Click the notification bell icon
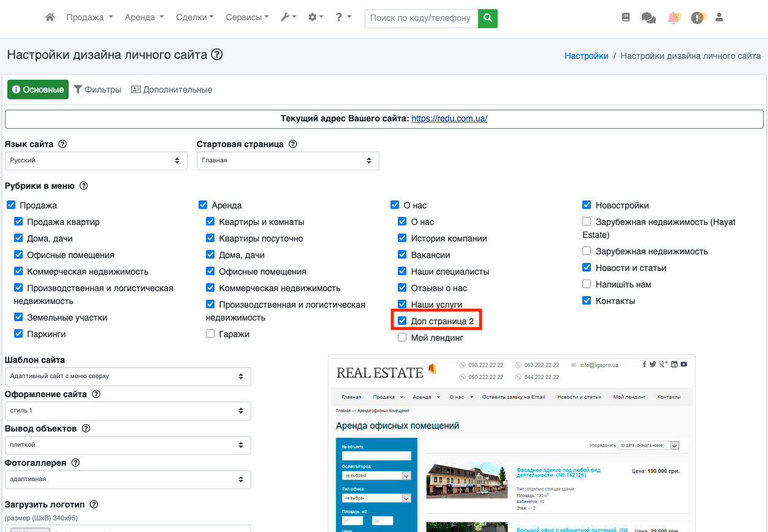The height and width of the screenshot is (532, 768). point(674,18)
